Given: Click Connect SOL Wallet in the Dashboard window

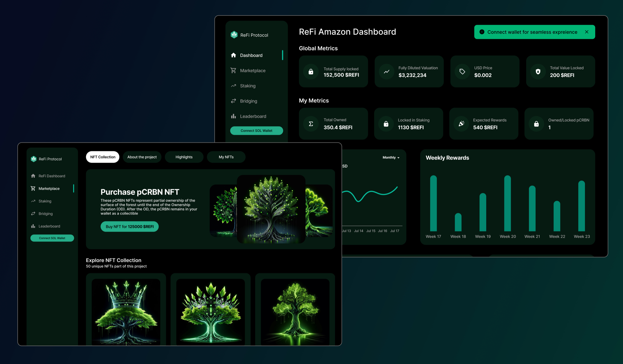Looking at the screenshot, I should [x=256, y=131].
